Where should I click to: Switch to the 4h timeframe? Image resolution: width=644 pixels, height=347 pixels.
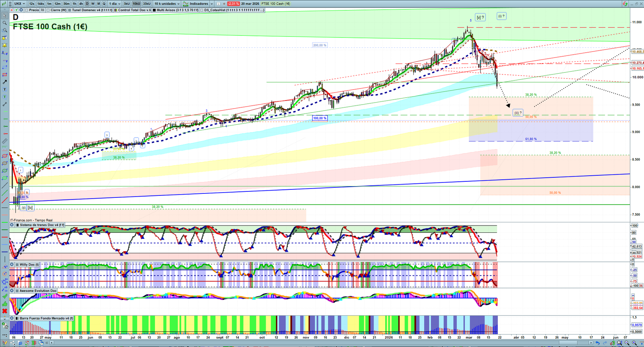pyautogui.click(x=81, y=4)
